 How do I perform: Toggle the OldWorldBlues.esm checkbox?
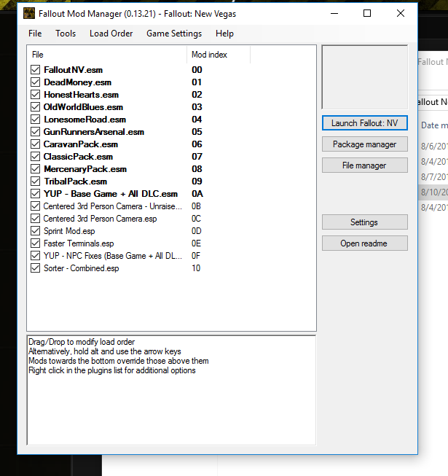pyautogui.click(x=35, y=107)
